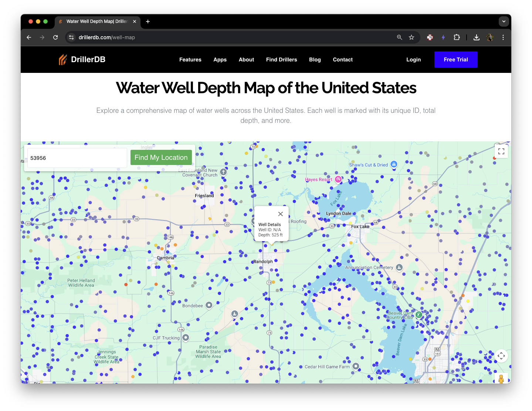
Task: Click the Beaver Dam Country Club golf icon
Action: point(419,315)
